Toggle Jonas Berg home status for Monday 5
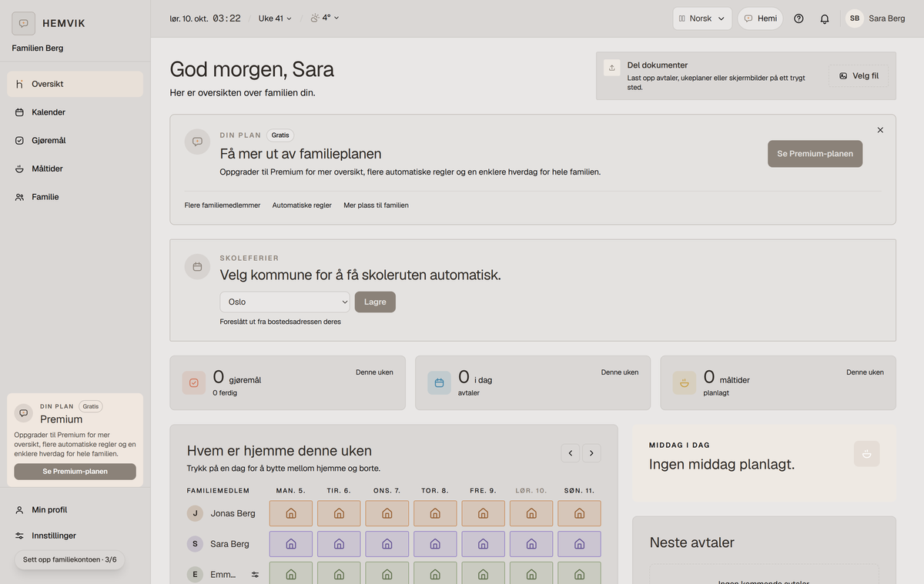 291,513
